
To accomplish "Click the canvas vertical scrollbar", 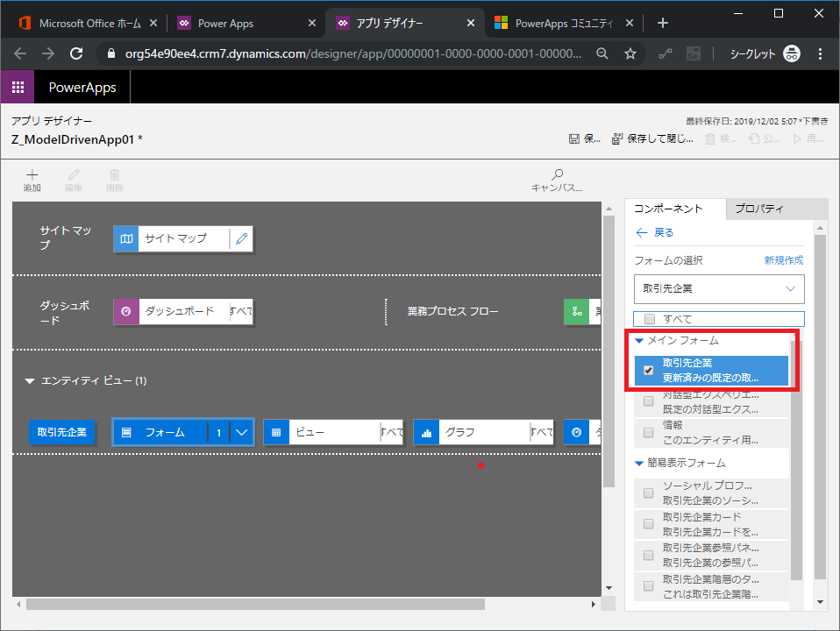I will click(609, 351).
